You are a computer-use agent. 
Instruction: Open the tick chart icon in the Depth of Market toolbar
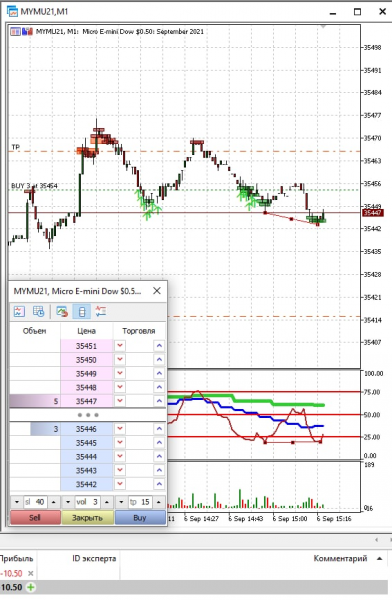pyautogui.click(x=19, y=311)
